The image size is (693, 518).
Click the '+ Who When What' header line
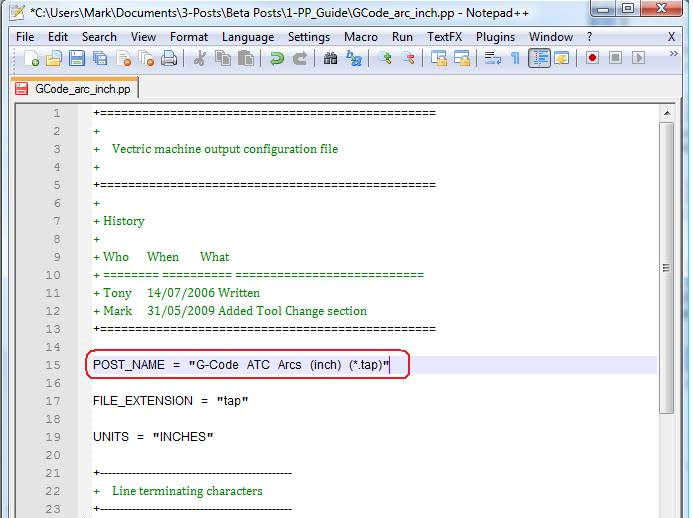point(161,257)
